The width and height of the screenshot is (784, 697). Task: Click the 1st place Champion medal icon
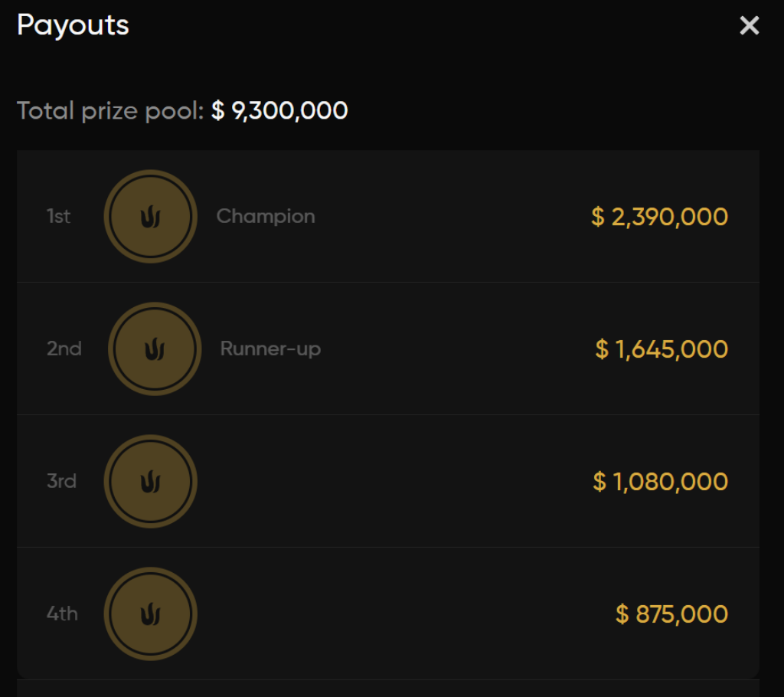click(150, 217)
